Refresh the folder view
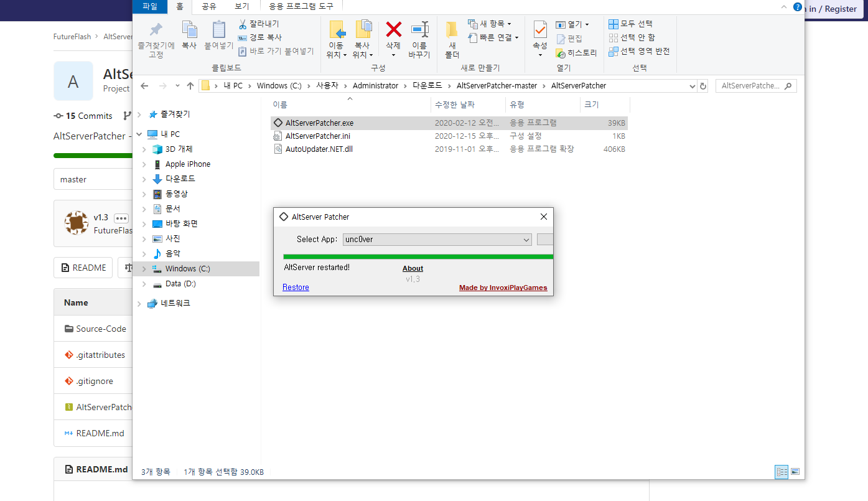The width and height of the screenshot is (868, 501). coord(703,86)
